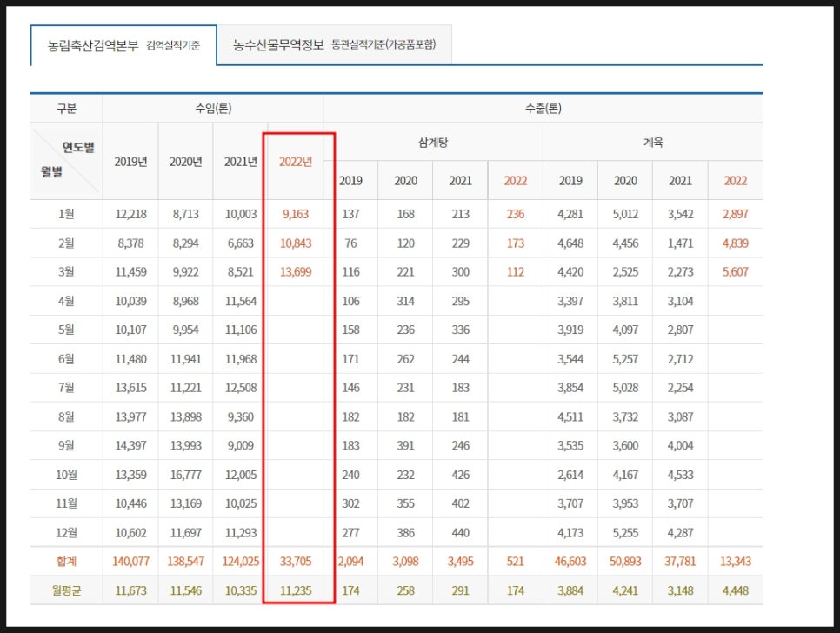Click the 2022년 import year header
The image size is (840, 633).
(x=295, y=162)
